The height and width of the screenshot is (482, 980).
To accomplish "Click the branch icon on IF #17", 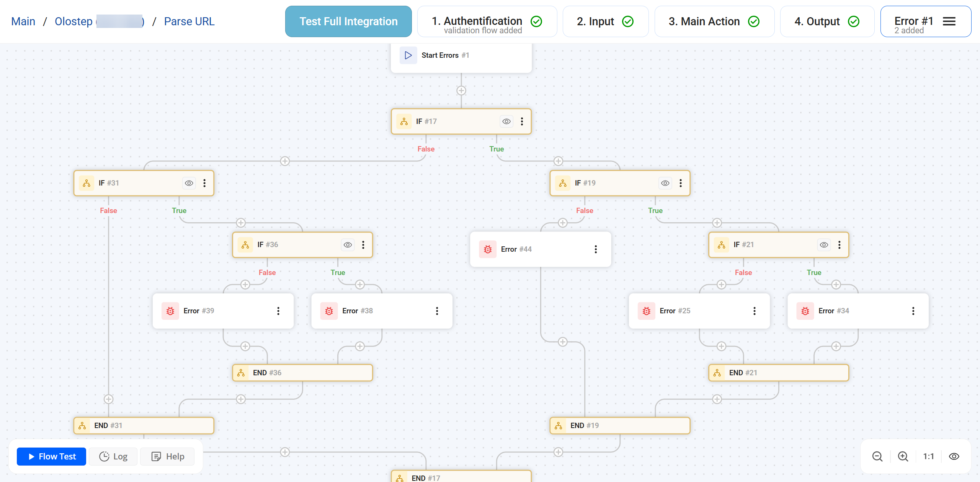I will pos(404,122).
